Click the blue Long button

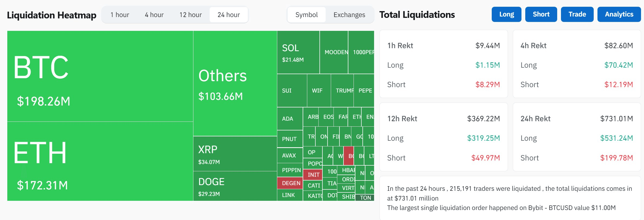click(506, 14)
